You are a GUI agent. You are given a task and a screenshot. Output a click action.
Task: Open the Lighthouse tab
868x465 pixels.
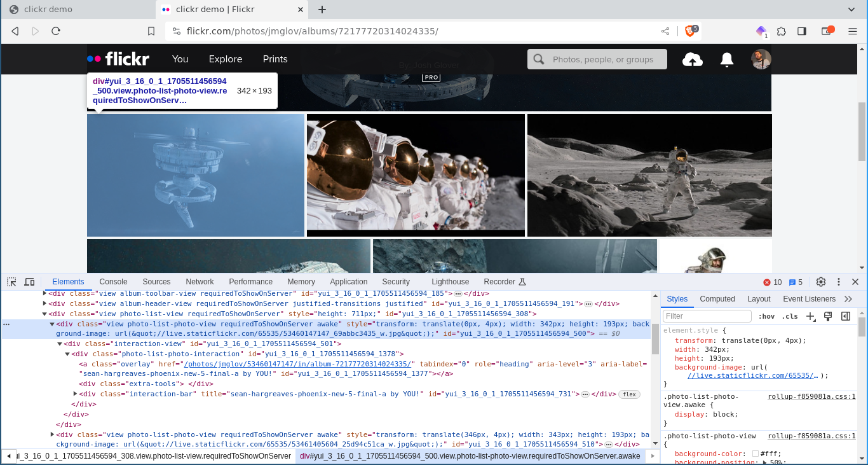(450, 282)
